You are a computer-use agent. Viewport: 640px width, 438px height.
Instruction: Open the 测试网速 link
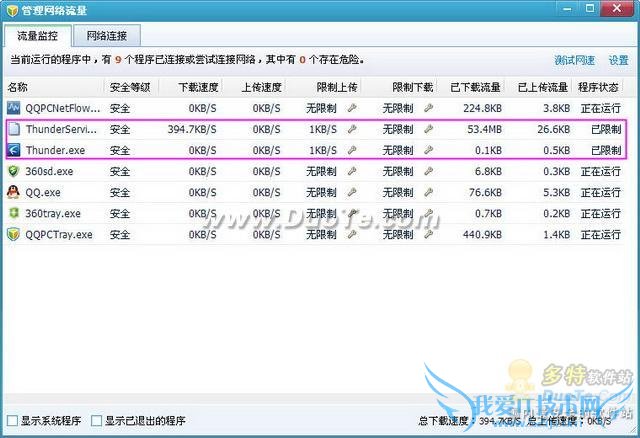[x=574, y=60]
